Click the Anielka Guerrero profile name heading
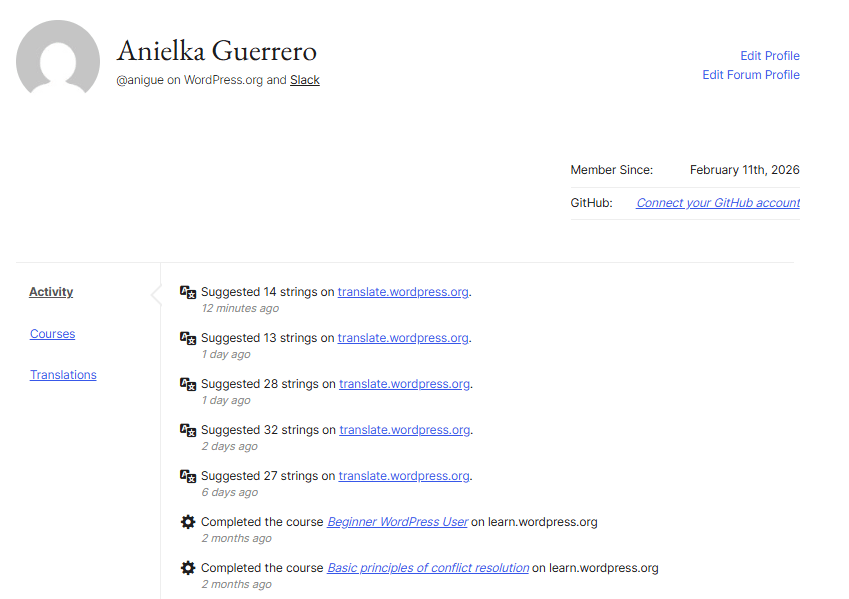The height and width of the screenshot is (599, 849). click(x=217, y=51)
